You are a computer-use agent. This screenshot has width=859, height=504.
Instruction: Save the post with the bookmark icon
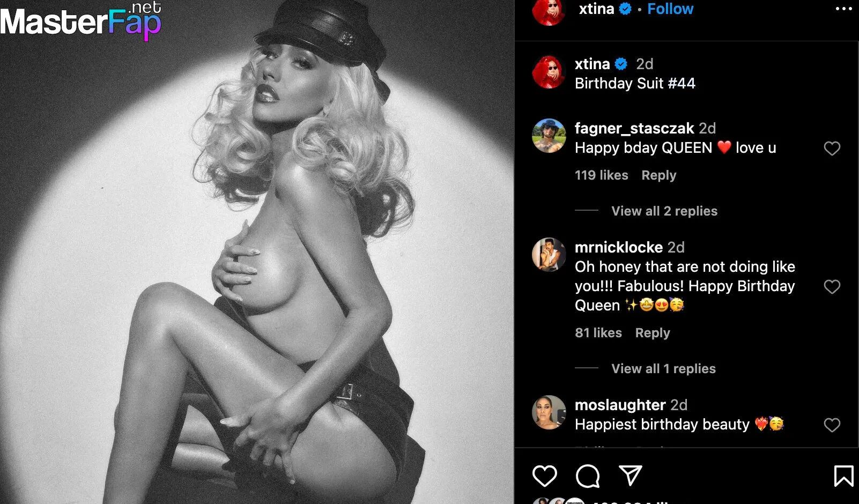click(x=843, y=476)
